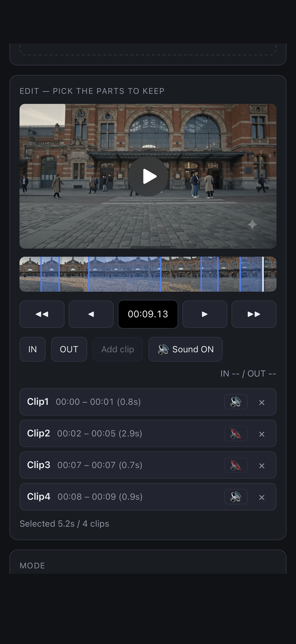Image resolution: width=296 pixels, height=644 pixels.
Task: Click the first highlighted segment in filmstrip
Action: coord(50,274)
